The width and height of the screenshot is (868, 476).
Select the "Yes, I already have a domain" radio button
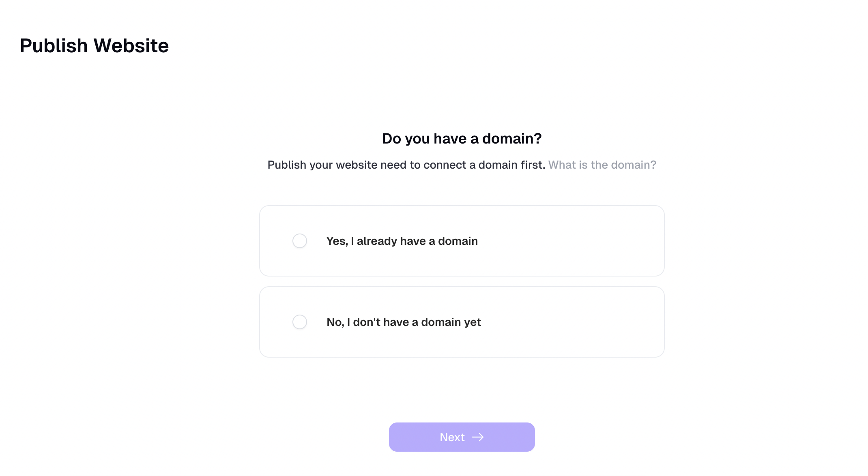coord(300,241)
